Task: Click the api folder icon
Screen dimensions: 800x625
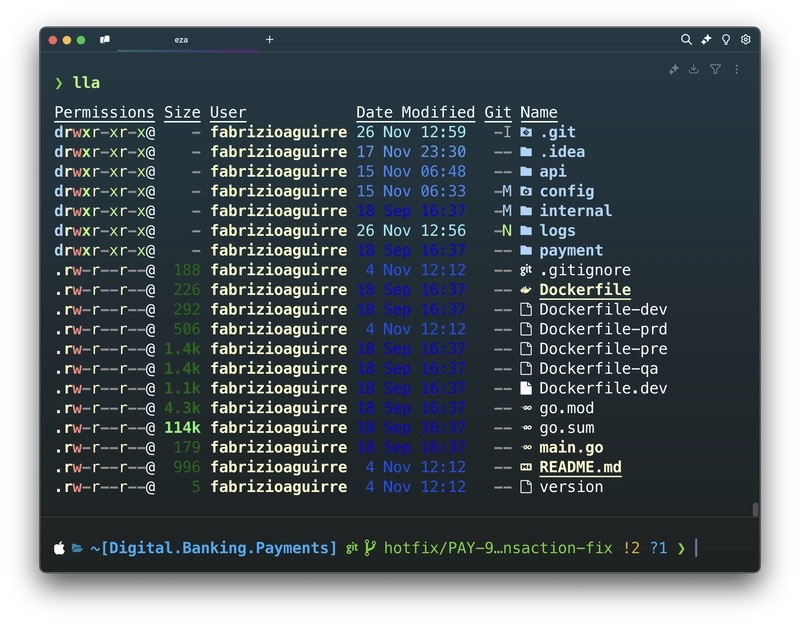Action: (x=526, y=171)
